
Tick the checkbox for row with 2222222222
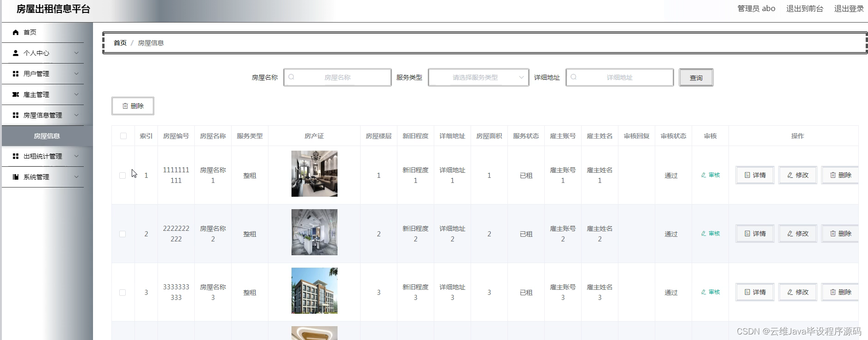pyautogui.click(x=122, y=234)
